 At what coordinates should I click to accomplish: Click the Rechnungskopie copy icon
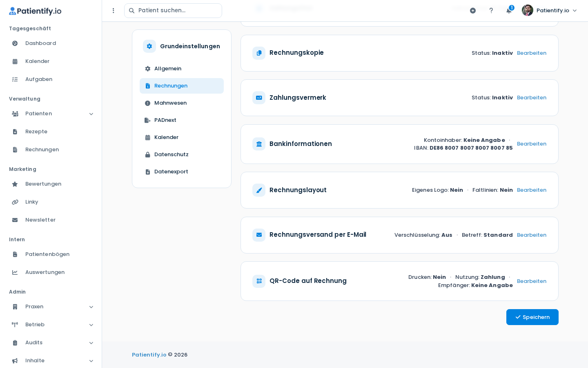[x=259, y=53]
